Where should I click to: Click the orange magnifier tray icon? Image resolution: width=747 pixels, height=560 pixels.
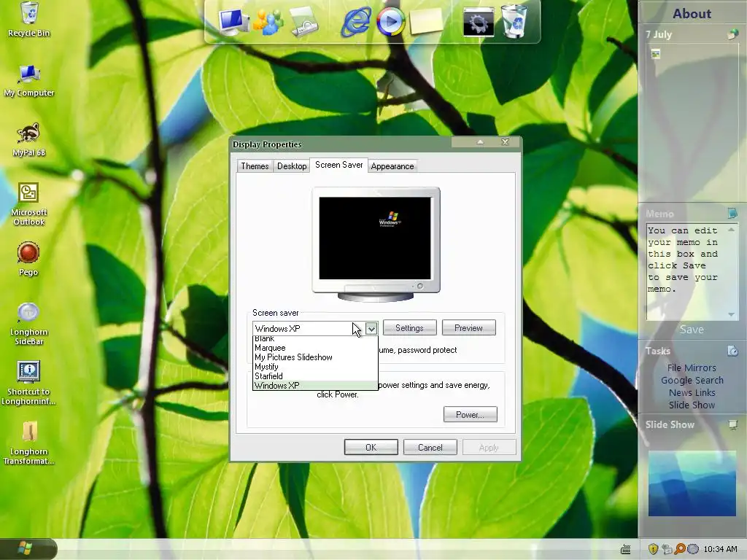tap(680, 549)
